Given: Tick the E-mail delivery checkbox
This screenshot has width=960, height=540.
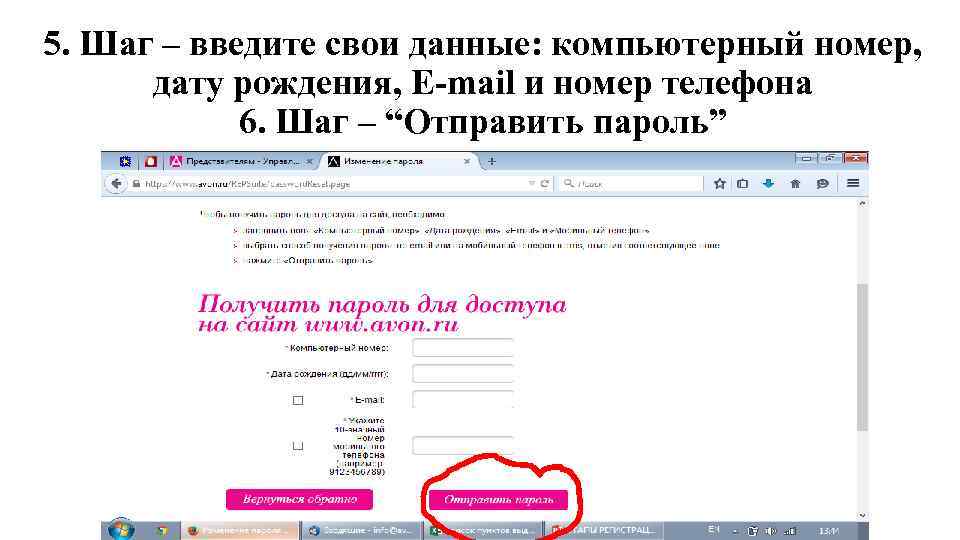Looking at the screenshot, I should pyautogui.click(x=298, y=400).
